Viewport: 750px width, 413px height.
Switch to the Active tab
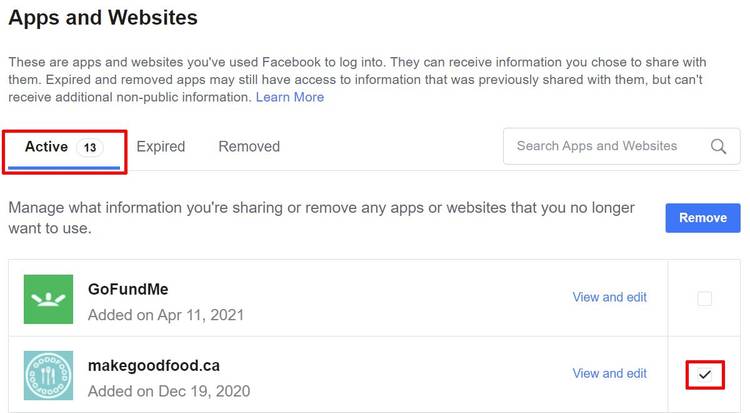(46, 147)
